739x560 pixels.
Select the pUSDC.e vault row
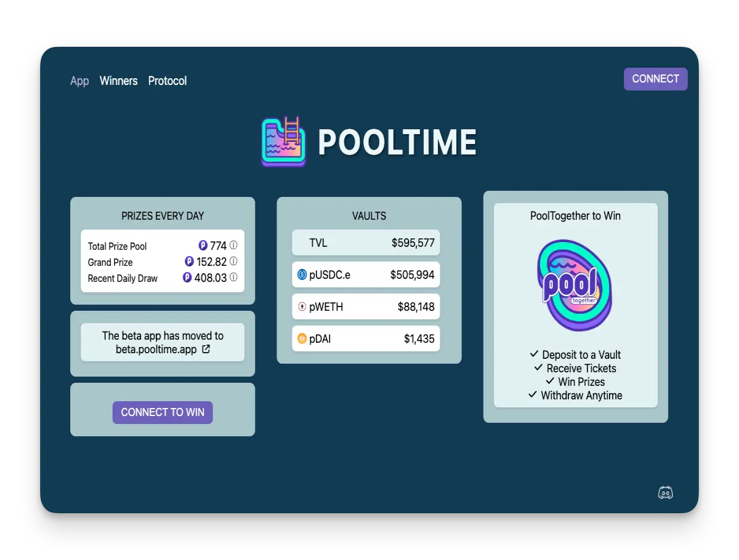click(x=366, y=274)
